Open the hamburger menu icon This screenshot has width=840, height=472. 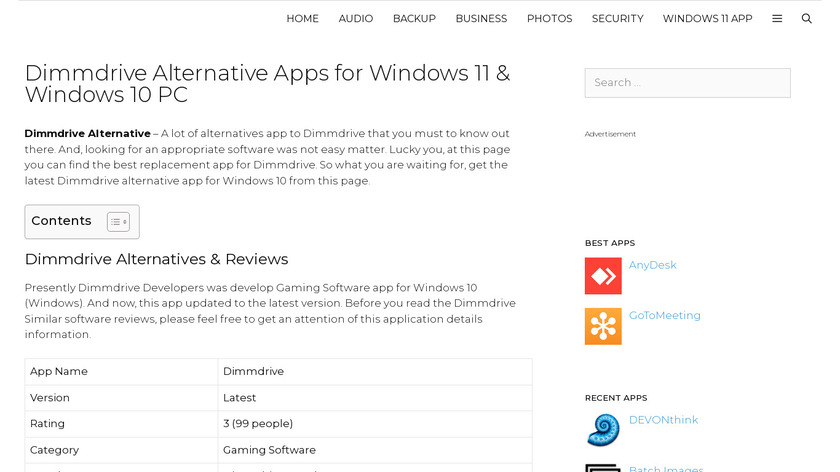777,19
